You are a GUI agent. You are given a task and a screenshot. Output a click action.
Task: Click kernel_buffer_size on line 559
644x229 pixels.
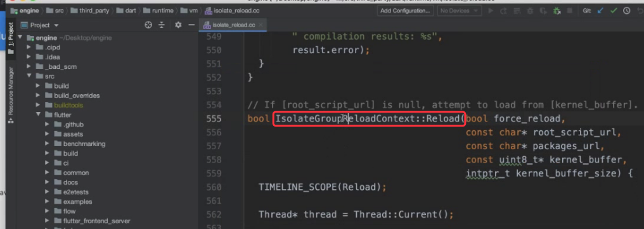[x=566, y=174]
